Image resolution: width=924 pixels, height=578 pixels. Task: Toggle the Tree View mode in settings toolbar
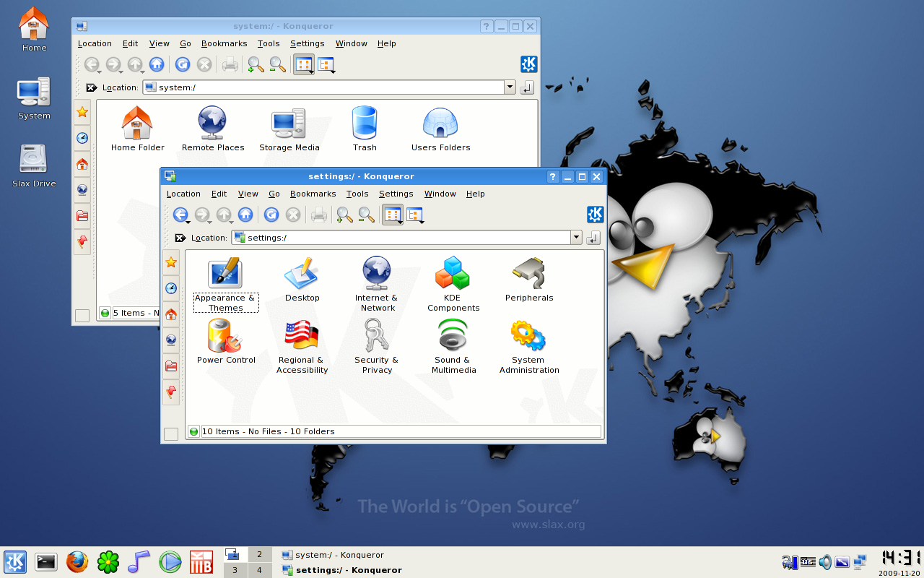(x=415, y=215)
